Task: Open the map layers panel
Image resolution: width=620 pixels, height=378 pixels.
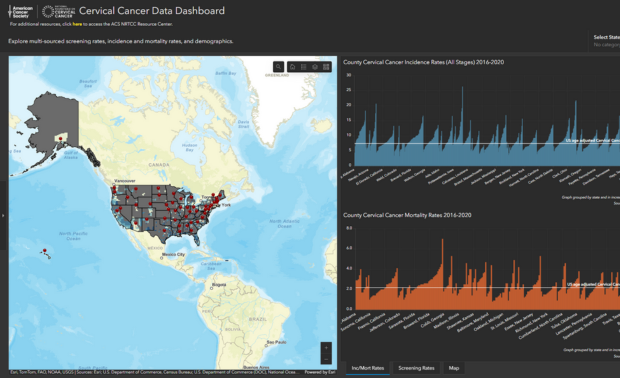Action: [315, 67]
